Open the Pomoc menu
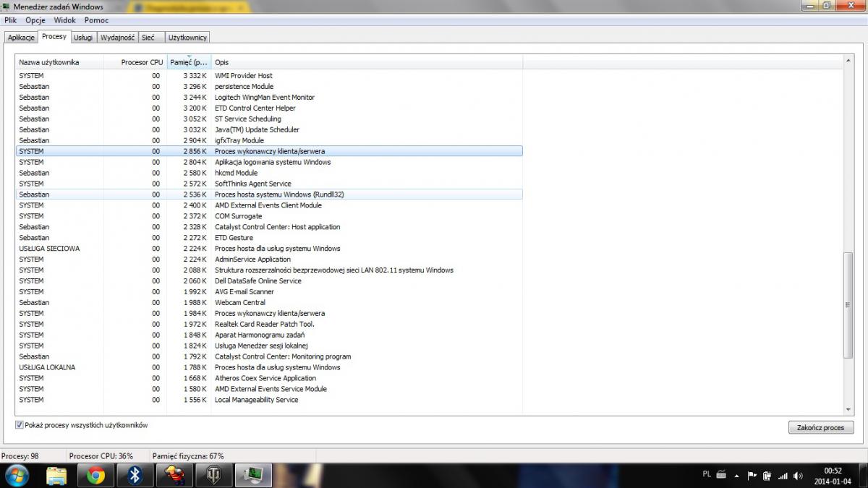Image resolution: width=868 pixels, height=488 pixels. coord(96,20)
